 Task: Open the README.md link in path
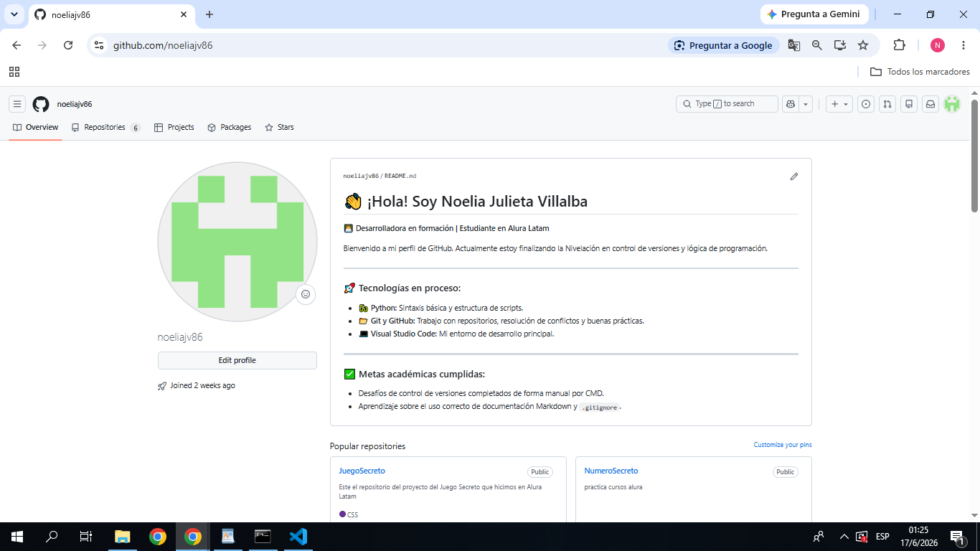click(x=400, y=176)
